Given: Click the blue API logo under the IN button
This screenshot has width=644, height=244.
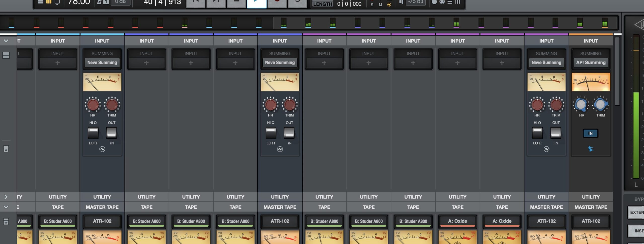Looking at the screenshot, I should [591, 149].
